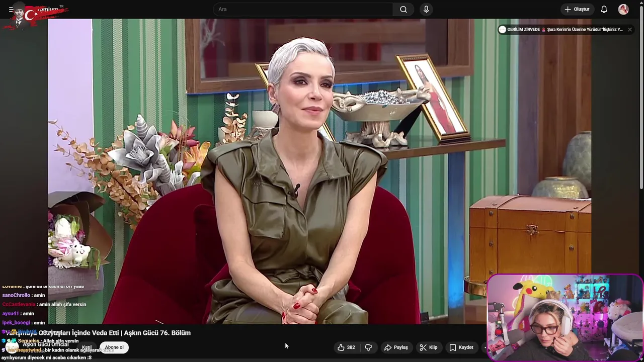The height and width of the screenshot is (362, 644).
Task: Save the video with Kaydet
Action: 461,347
